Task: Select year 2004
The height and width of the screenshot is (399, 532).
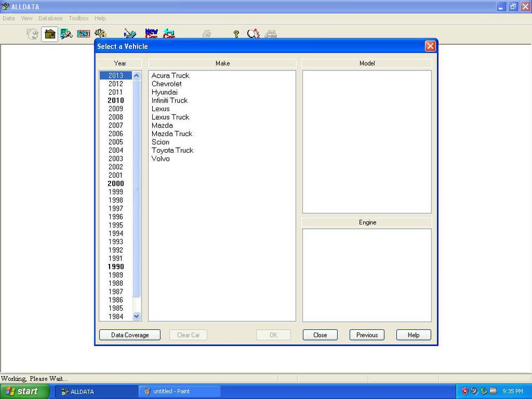Action: coord(115,151)
